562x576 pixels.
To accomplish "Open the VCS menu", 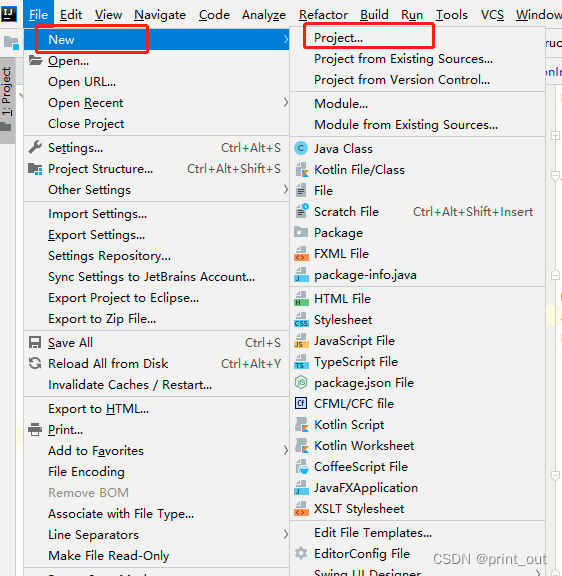I will pyautogui.click(x=492, y=15).
